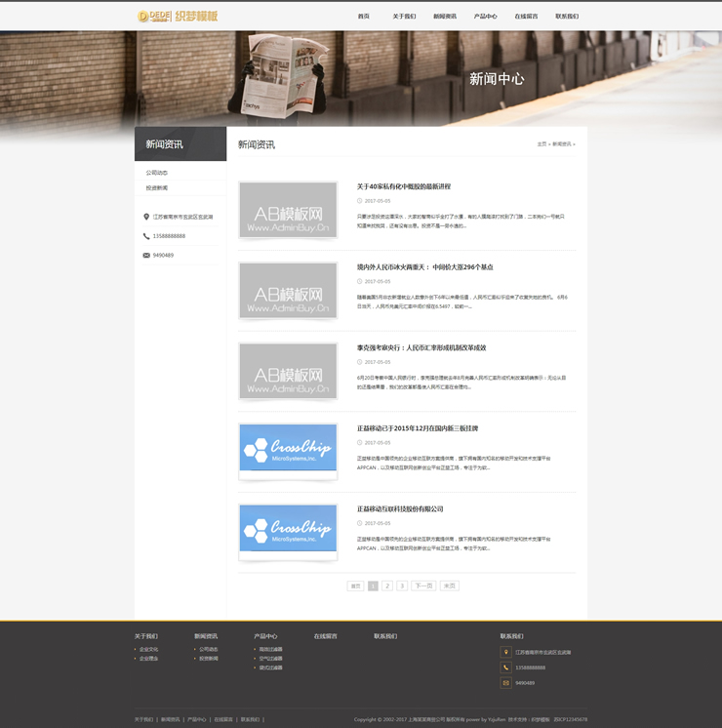Click the location pin icon in sidebar
This screenshot has width=722, height=728.
tap(146, 217)
